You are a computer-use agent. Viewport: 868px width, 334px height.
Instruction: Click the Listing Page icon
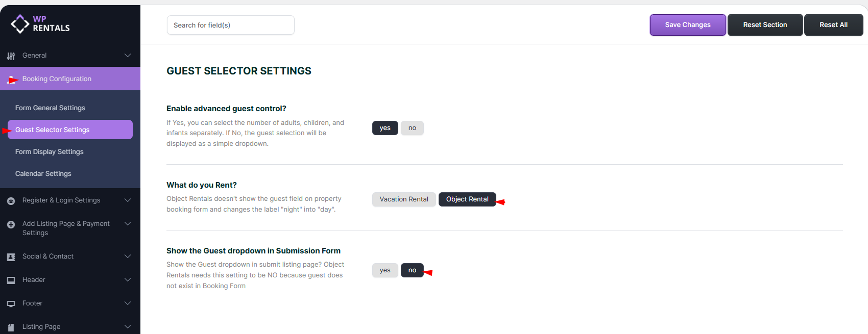click(11, 327)
